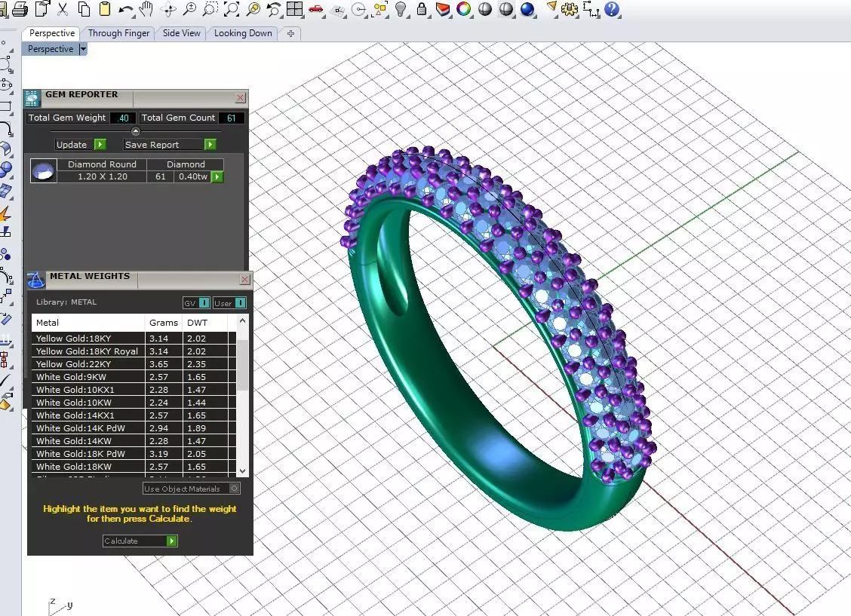Toggle Use Object Materials option

pyautogui.click(x=234, y=489)
